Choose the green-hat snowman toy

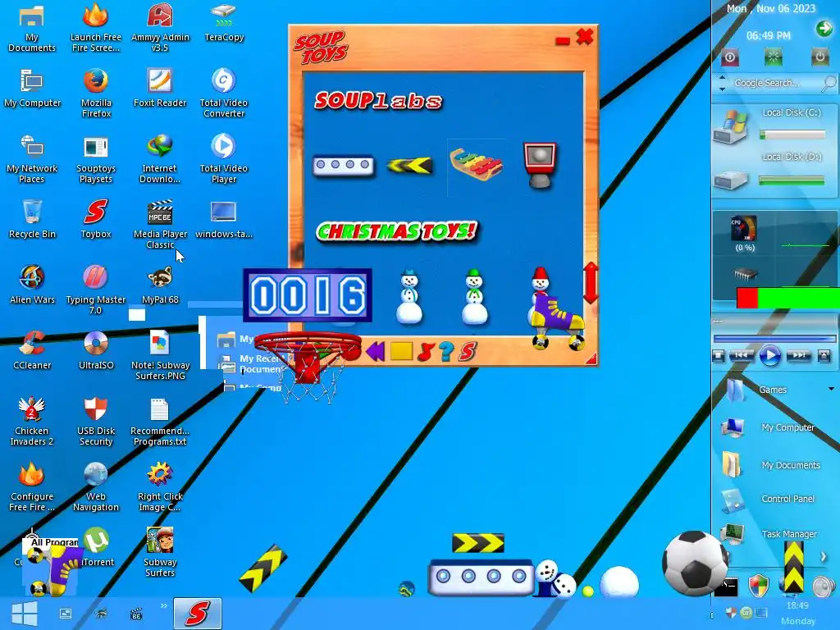[474, 298]
